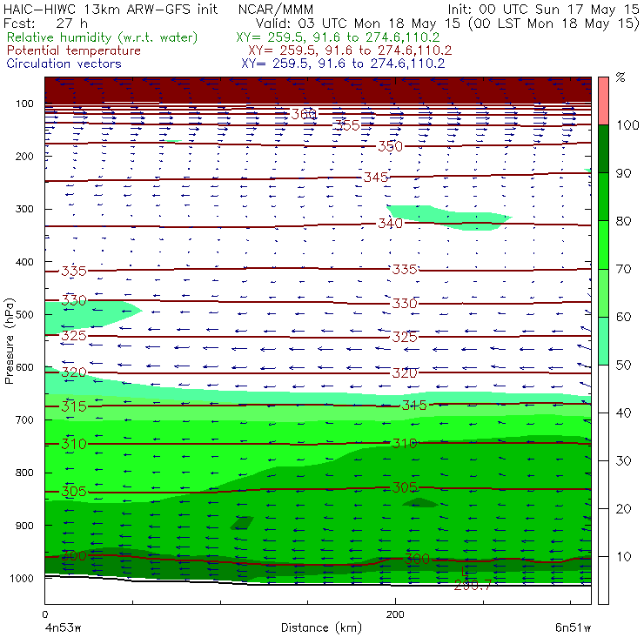Click the green 'Relative humidity (w.r.t. water)' legend label

point(103,37)
